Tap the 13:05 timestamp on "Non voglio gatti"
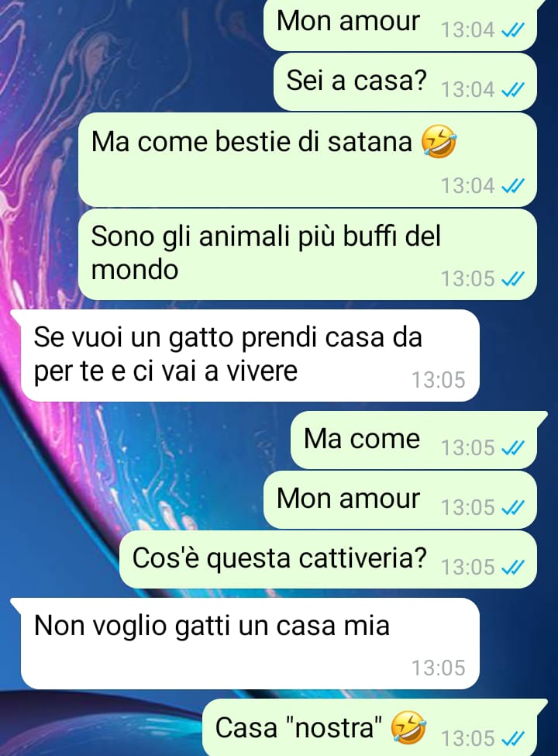The image size is (558, 756). pyautogui.click(x=438, y=668)
